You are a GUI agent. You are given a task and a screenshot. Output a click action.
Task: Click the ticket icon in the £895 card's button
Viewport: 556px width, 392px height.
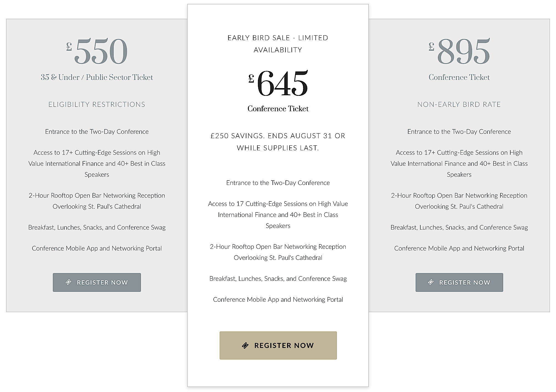(431, 282)
